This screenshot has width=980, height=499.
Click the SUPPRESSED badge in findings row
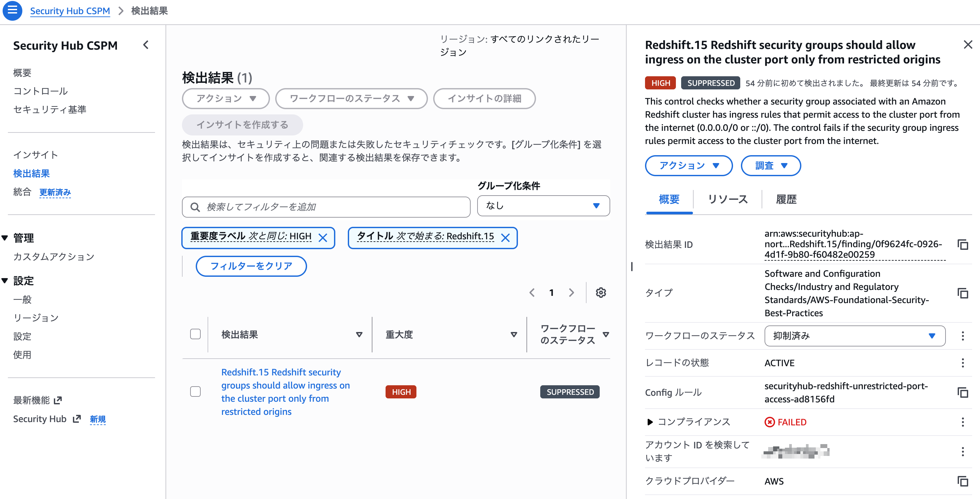pyautogui.click(x=570, y=392)
